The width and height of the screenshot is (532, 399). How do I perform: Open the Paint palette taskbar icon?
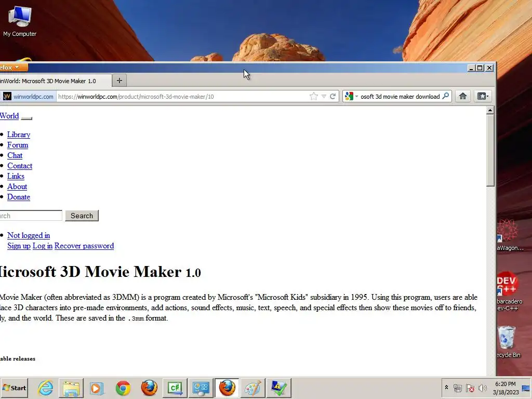pyautogui.click(x=253, y=388)
